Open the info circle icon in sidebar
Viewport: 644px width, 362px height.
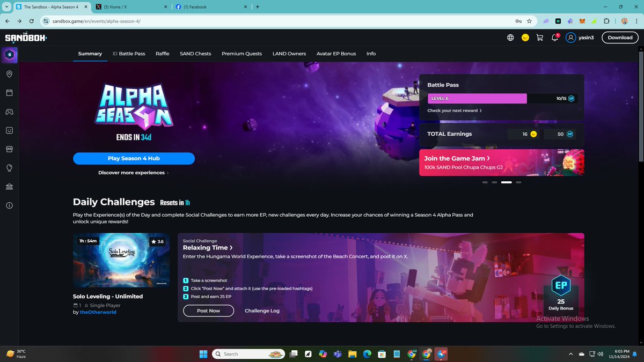tap(10, 205)
